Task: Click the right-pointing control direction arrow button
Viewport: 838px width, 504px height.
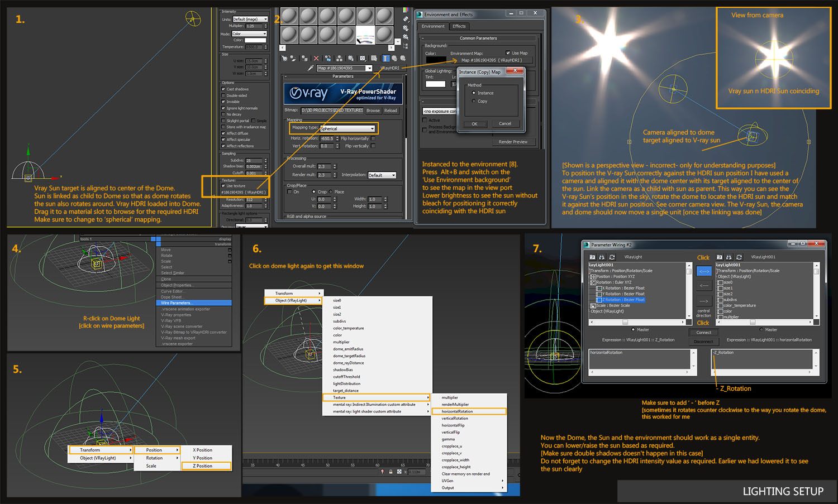Action: coord(704,301)
